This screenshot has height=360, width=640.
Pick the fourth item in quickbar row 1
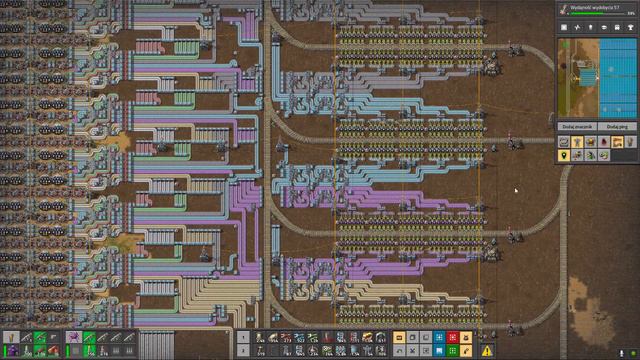300,337
